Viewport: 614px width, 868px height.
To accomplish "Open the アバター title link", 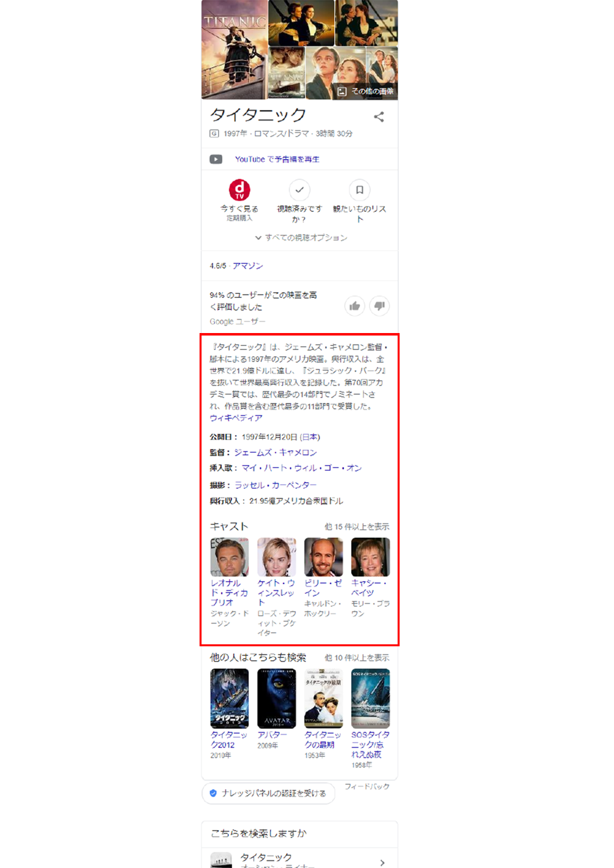I will pyautogui.click(x=272, y=735).
